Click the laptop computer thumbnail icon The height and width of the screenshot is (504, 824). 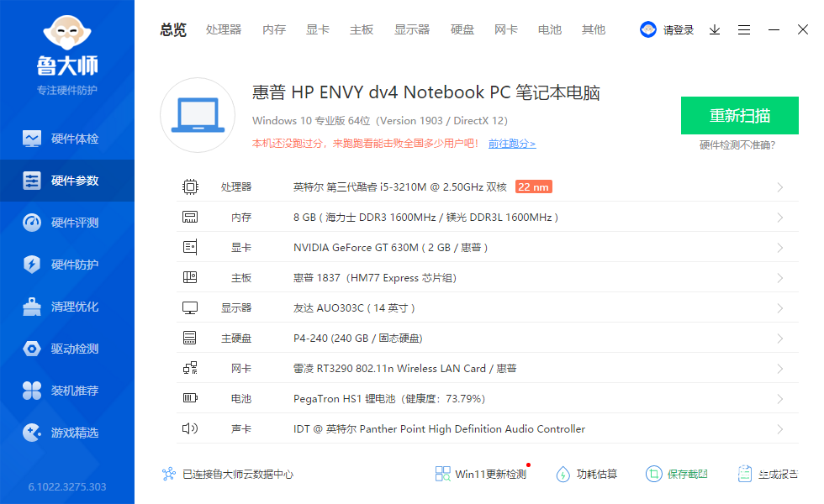[x=198, y=115]
